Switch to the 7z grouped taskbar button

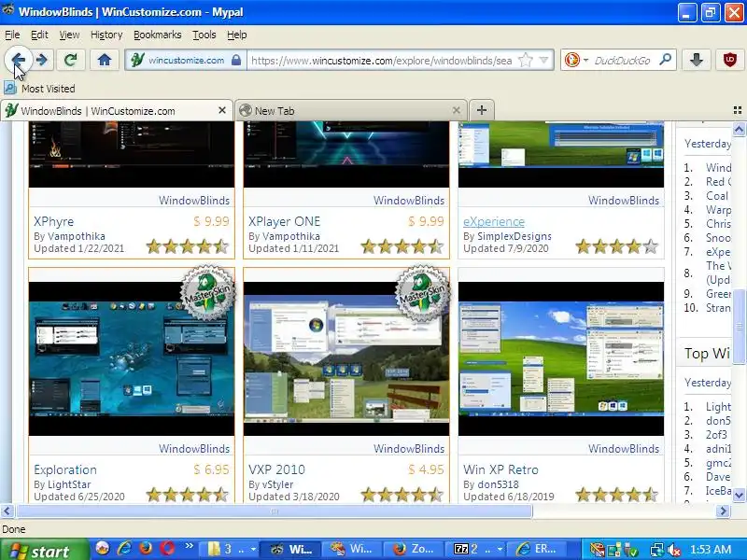pyautogui.click(x=477, y=549)
